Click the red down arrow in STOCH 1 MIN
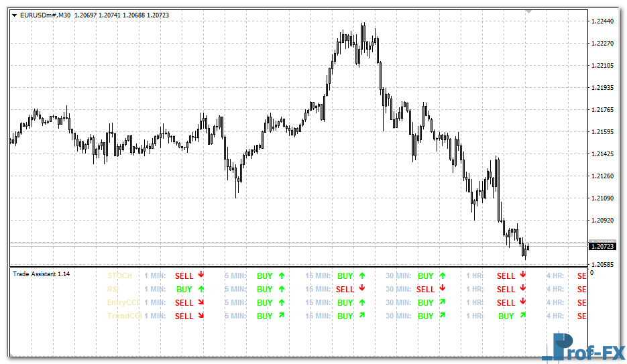Screen dimensions: 627x364 pos(201,275)
